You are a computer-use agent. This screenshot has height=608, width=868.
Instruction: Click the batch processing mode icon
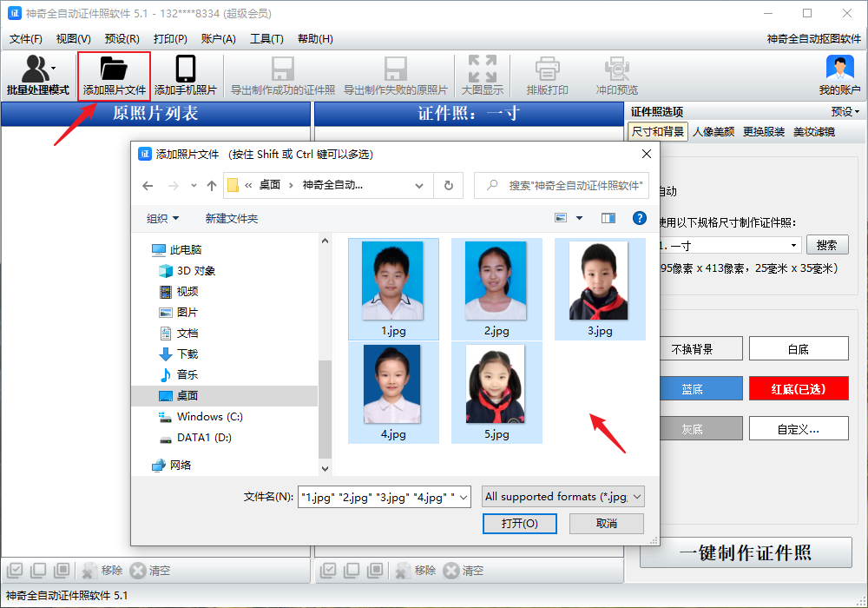[37, 69]
